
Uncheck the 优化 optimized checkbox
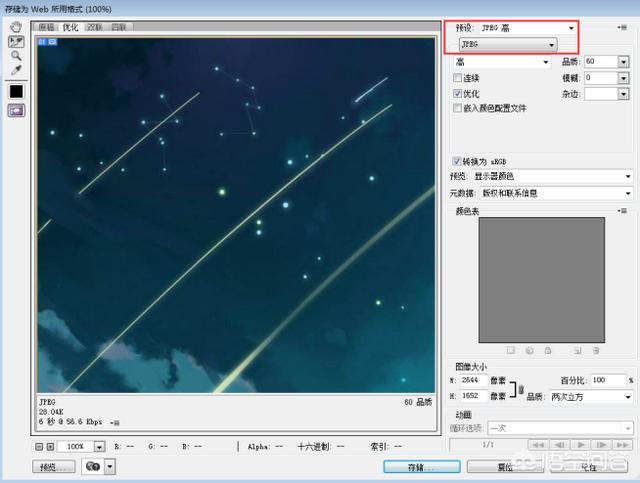[458, 93]
